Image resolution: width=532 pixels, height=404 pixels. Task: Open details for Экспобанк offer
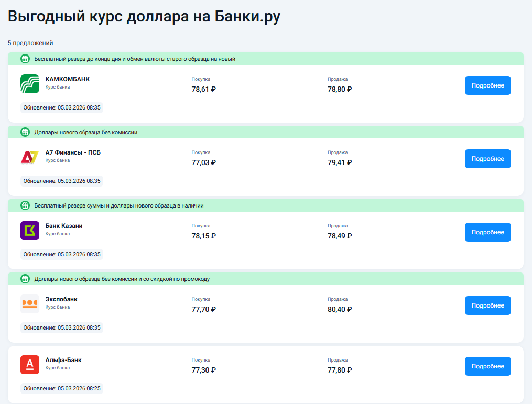click(487, 305)
